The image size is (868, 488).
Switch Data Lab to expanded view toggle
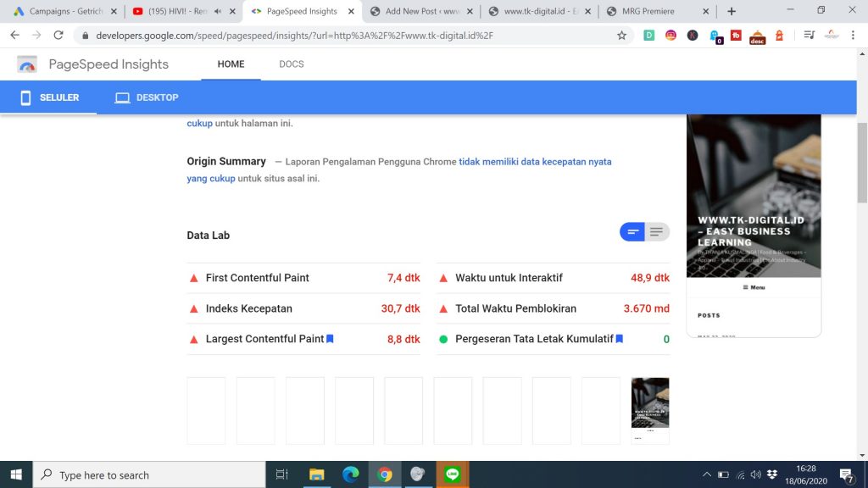coord(657,232)
